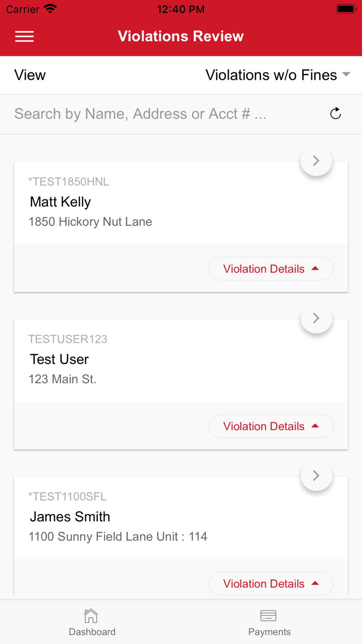Tap the arrow icon on James Smith card

pyautogui.click(x=316, y=476)
